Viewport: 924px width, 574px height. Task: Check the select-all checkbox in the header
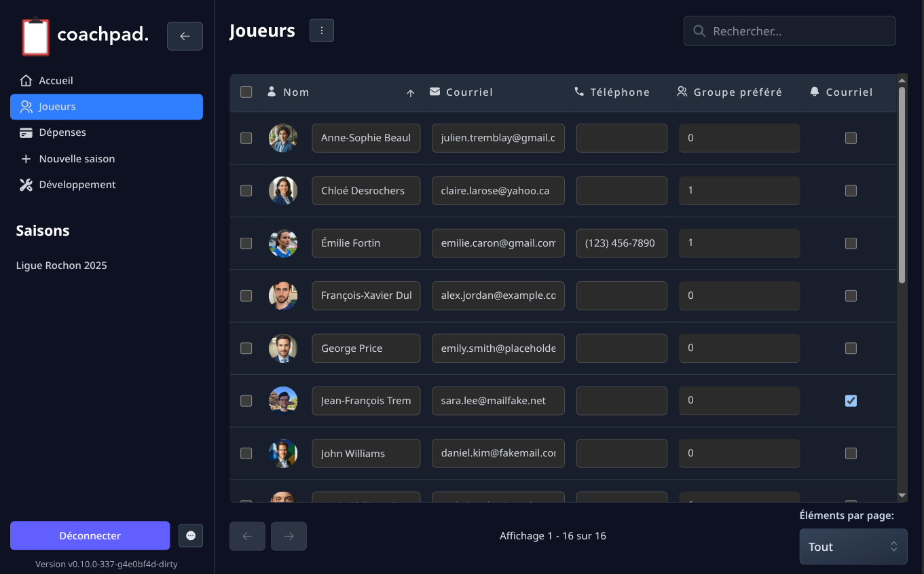[x=246, y=92]
